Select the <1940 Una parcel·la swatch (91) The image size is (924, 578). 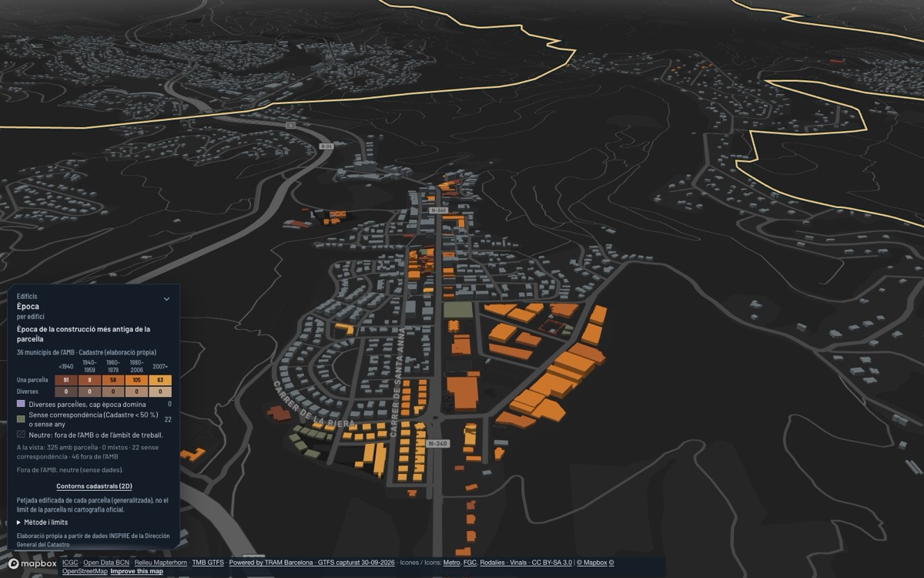point(66,380)
